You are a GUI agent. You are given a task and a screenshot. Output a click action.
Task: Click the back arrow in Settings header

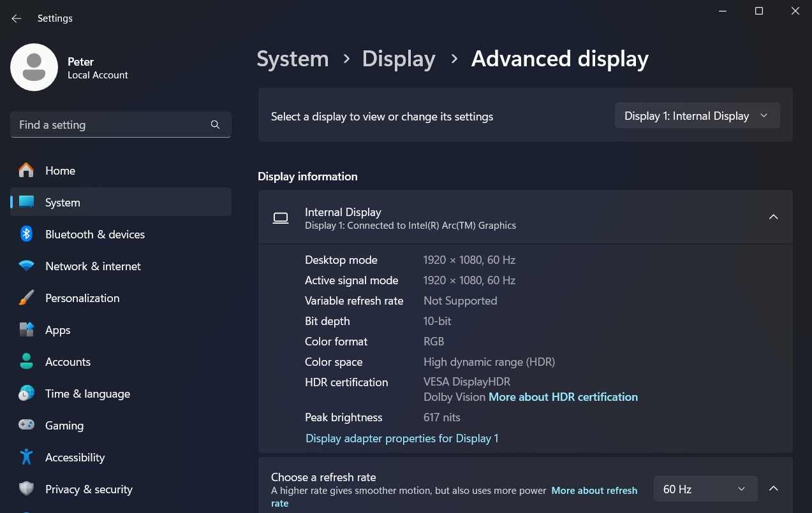point(17,18)
